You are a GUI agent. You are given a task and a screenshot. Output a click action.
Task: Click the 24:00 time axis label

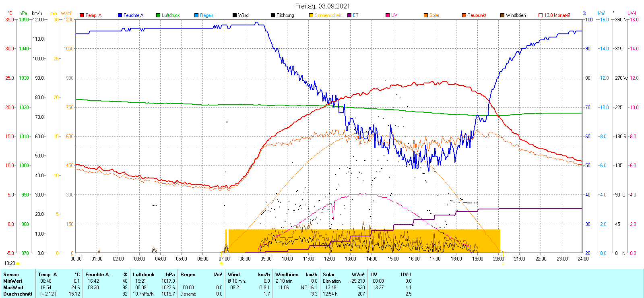[x=583, y=259]
